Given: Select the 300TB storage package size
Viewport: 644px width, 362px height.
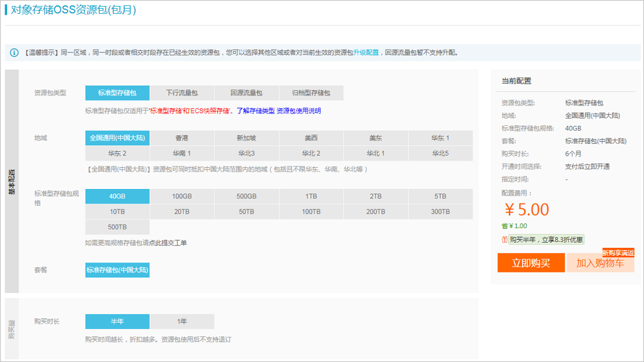Looking at the screenshot, I should pos(441,211).
